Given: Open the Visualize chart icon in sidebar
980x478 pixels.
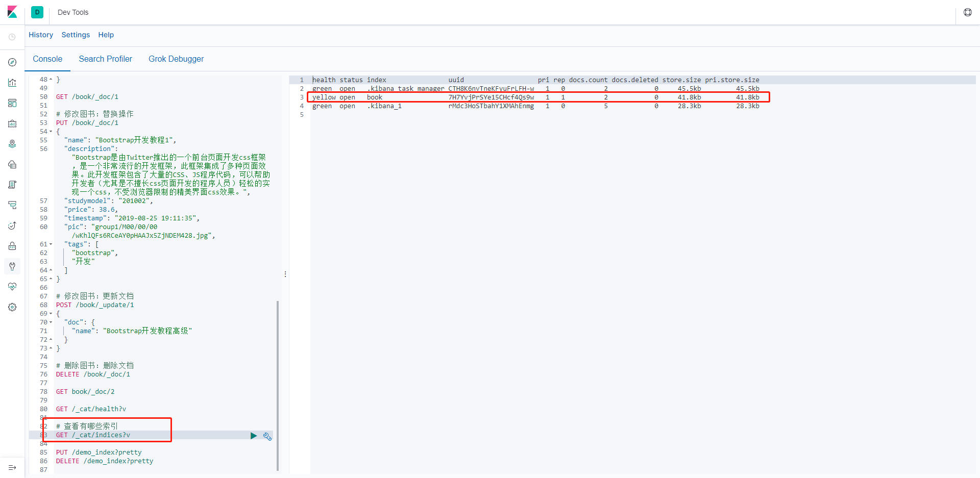Looking at the screenshot, I should tap(12, 83).
